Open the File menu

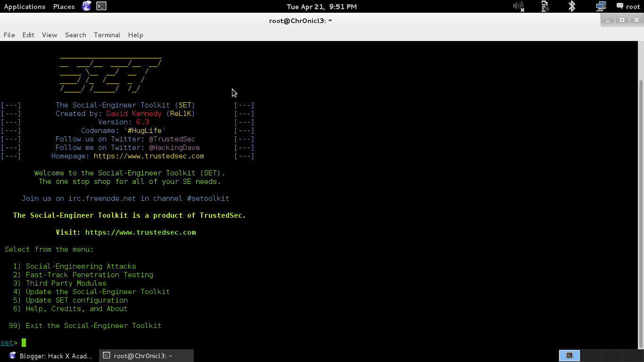9,35
